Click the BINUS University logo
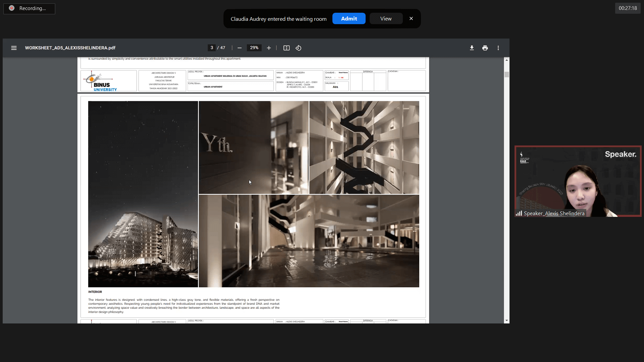The width and height of the screenshot is (644, 362). (x=101, y=81)
